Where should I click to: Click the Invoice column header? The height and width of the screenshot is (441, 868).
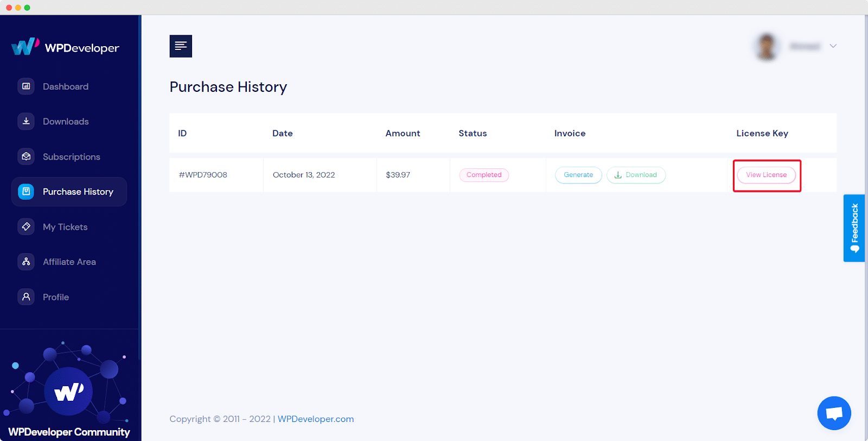click(570, 133)
